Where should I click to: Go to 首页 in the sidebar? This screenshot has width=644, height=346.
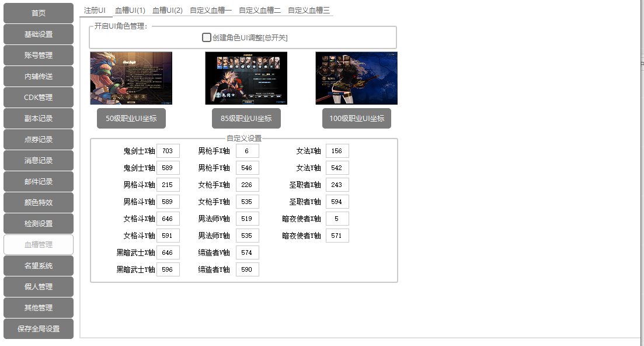[39, 13]
